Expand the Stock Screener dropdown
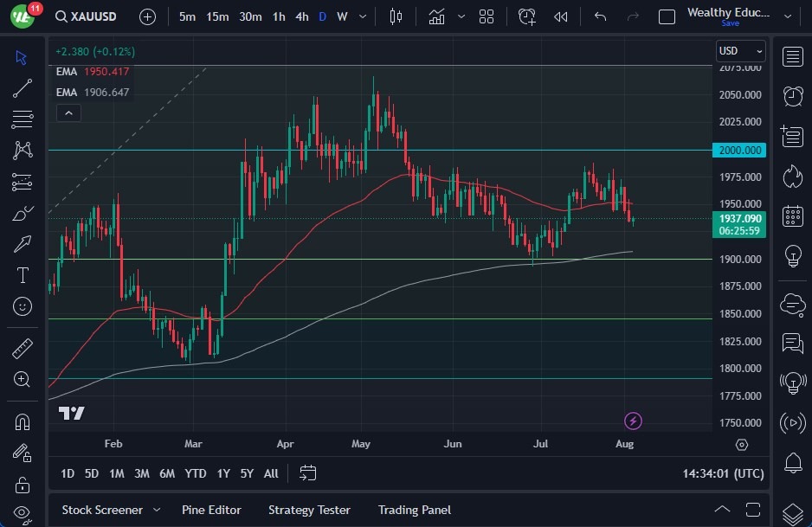 tap(157, 510)
